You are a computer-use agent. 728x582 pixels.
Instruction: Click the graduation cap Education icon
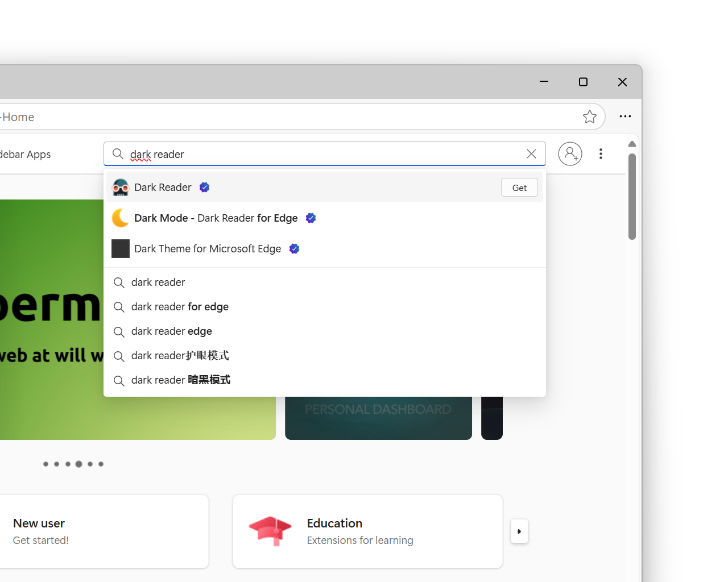coord(270,531)
